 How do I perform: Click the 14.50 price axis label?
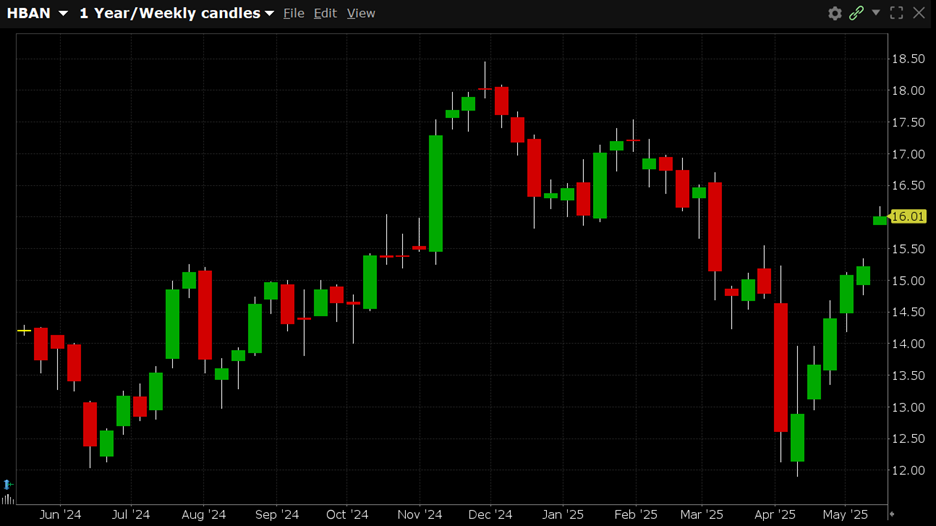point(908,312)
